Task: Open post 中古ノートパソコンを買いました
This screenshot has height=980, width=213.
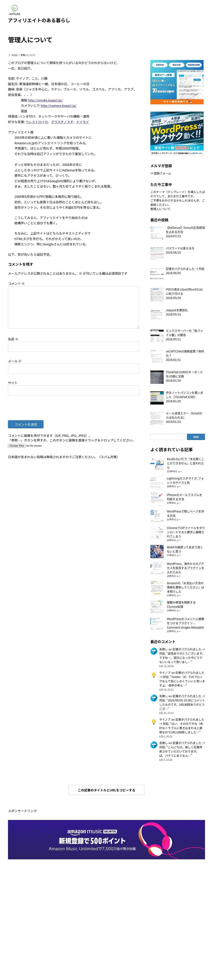Action: pyautogui.click(x=184, y=395)
